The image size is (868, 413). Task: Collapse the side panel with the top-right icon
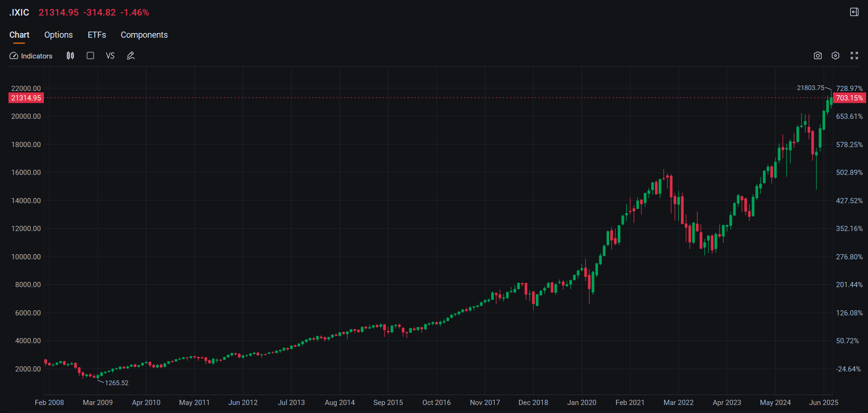(854, 12)
